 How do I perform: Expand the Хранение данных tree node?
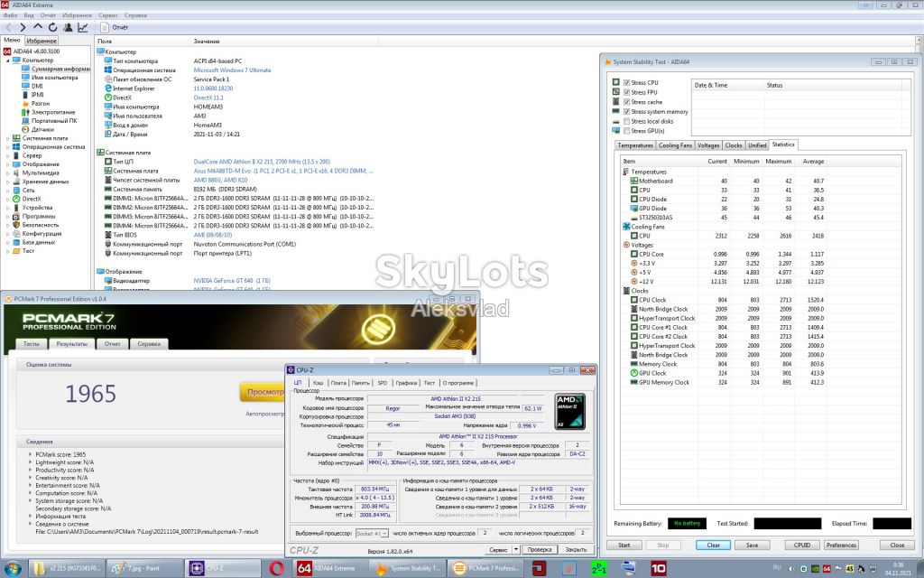click(7, 182)
